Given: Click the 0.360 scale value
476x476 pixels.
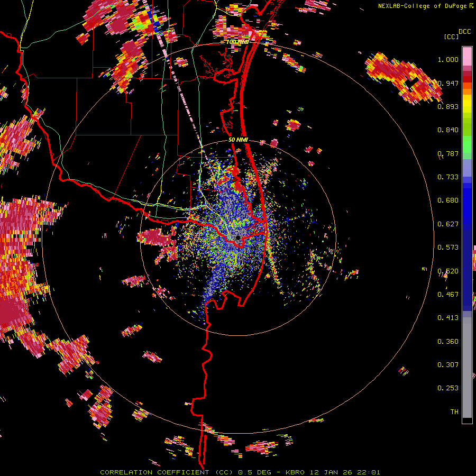Looking at the screenshot, I should tap(448, 342).
